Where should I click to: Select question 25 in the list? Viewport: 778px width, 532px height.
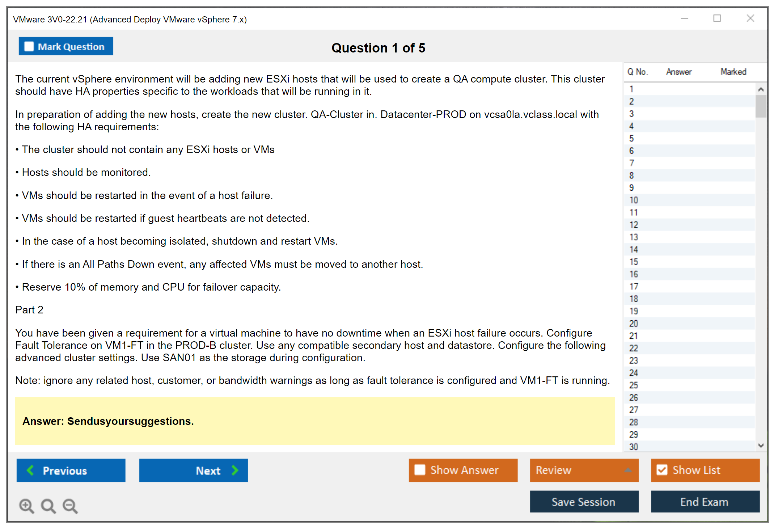[634, 385]
